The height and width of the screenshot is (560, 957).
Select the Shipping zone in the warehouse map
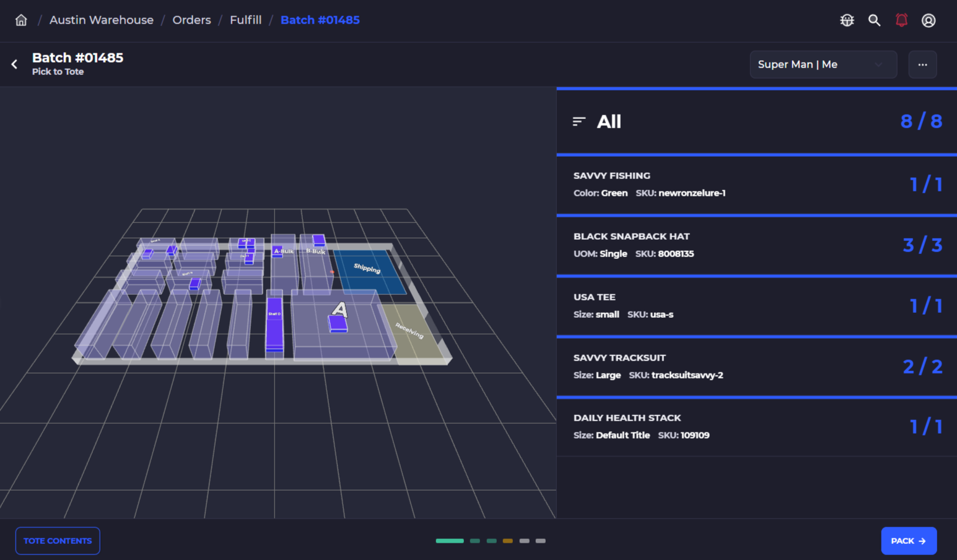tap(370, 271)
